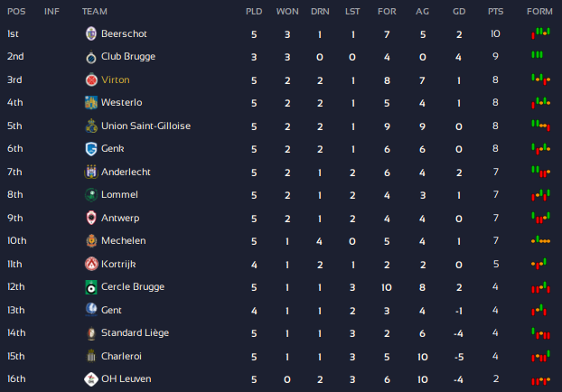Click the FORM column header
Screen dimensions: 562x392
click(539, 12)
